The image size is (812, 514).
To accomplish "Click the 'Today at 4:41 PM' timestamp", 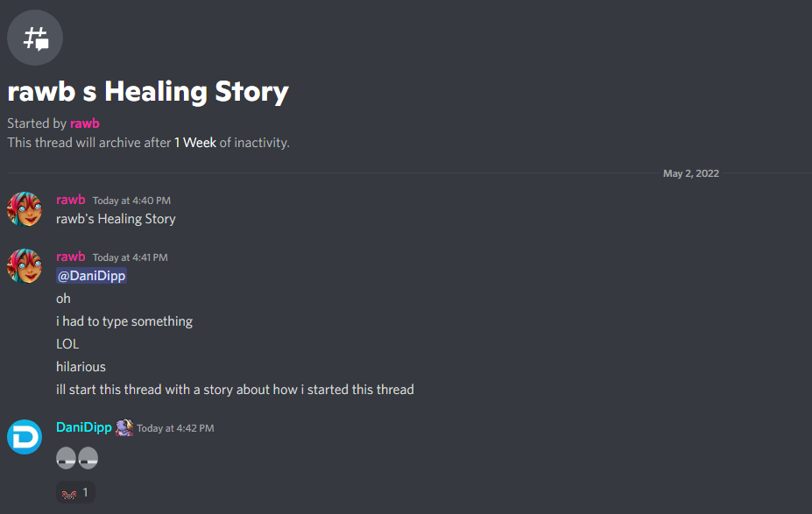I will point(130,257).
